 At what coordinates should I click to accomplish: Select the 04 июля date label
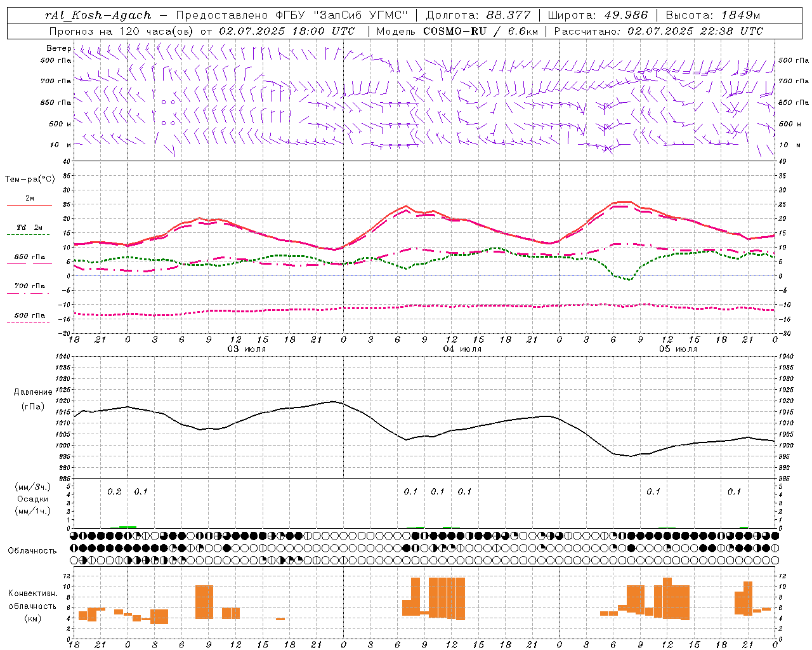click(462, 349)
